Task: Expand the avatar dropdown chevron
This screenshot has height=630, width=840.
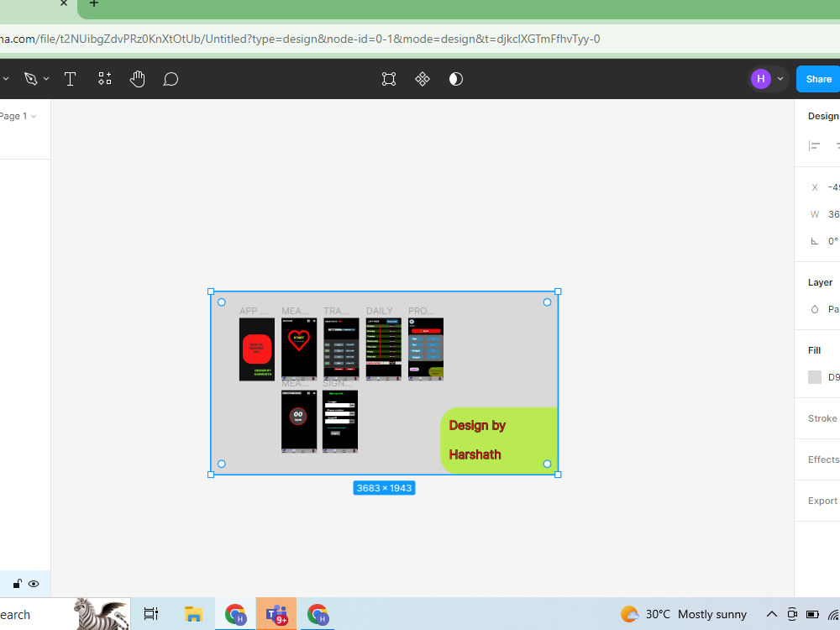Action: click(x=780, y=79)
